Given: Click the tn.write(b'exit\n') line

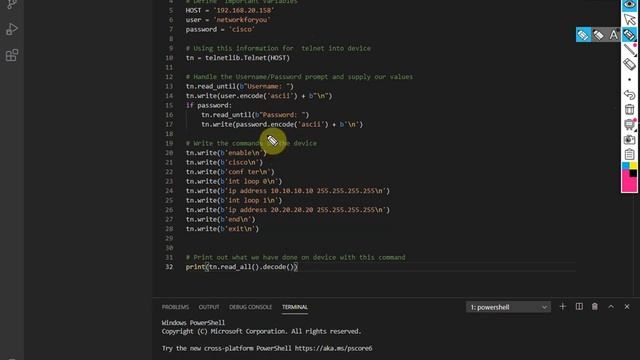Looking at the screenshot, I should (x=222, y=229).
